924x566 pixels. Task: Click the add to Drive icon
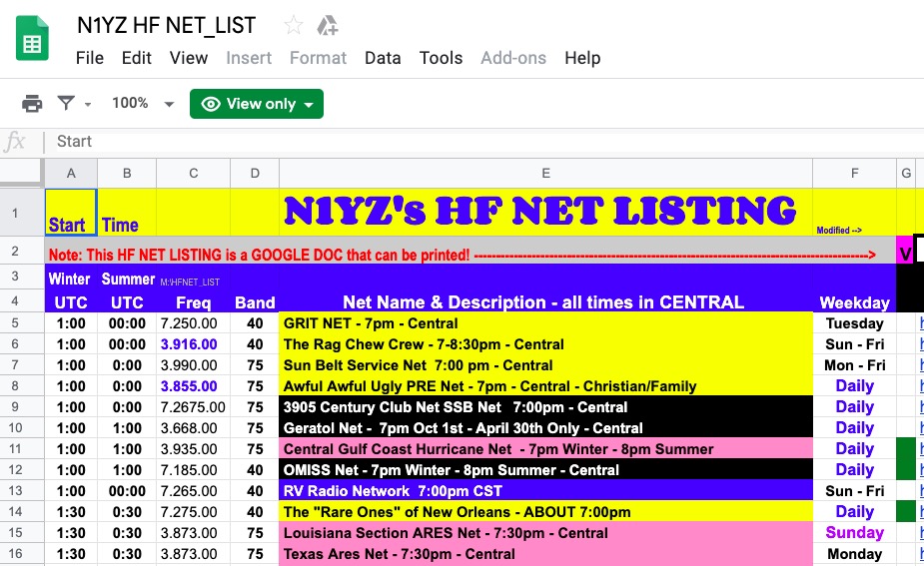[327, 26]
